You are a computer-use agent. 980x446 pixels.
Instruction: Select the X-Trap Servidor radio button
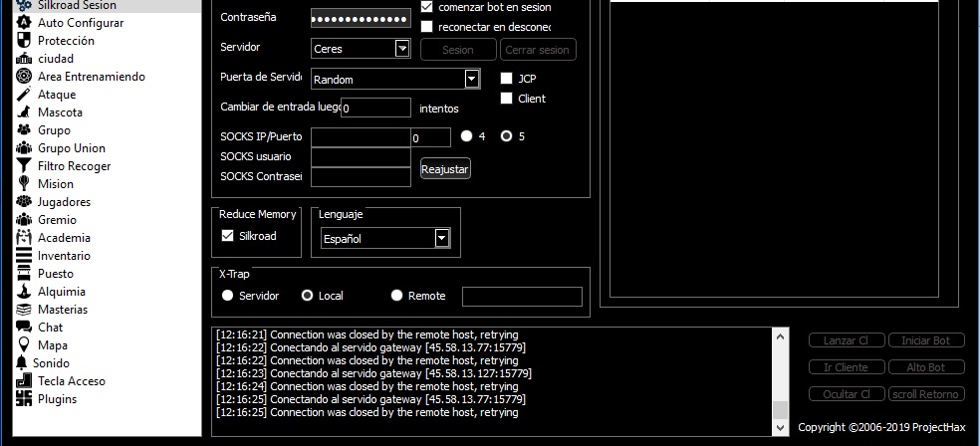click(228, 296)
